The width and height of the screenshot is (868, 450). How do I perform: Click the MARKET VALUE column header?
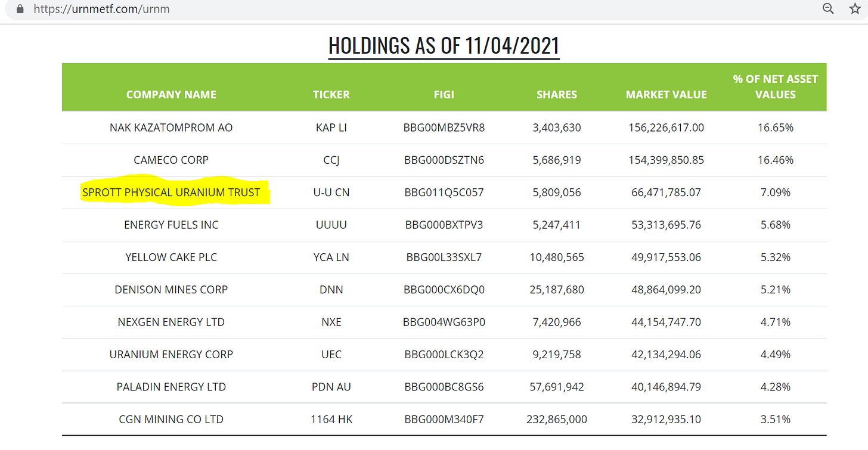(666, 94)
